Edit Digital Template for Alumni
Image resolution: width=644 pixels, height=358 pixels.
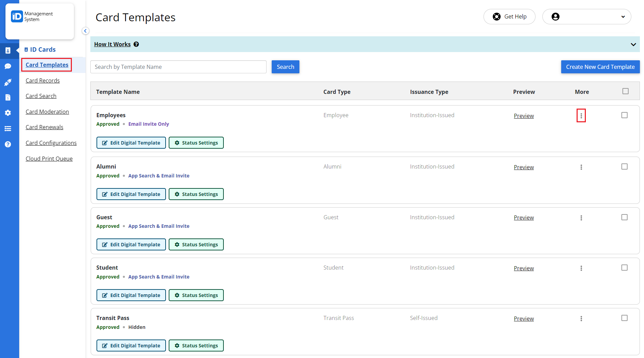click(x=131, y=194)
